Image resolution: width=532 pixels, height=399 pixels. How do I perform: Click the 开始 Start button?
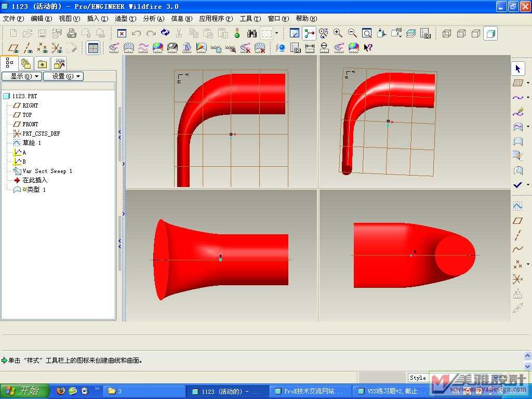(24, 391)
